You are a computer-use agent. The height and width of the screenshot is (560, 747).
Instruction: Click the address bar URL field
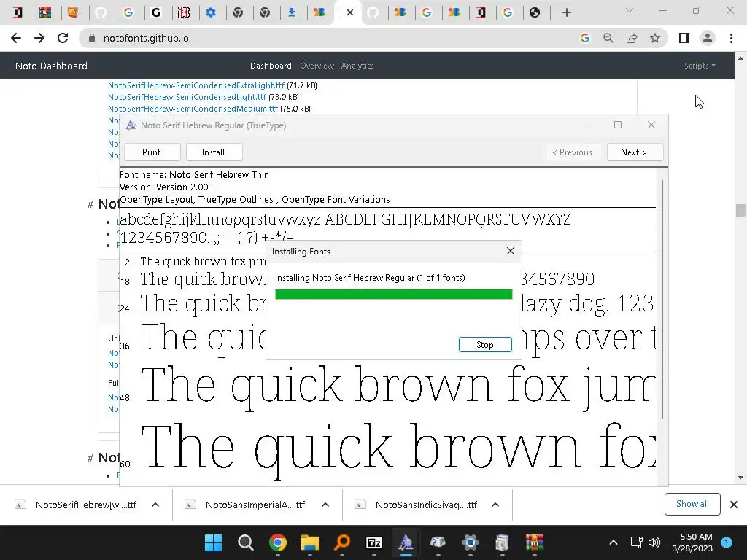[x=333, y=38]
